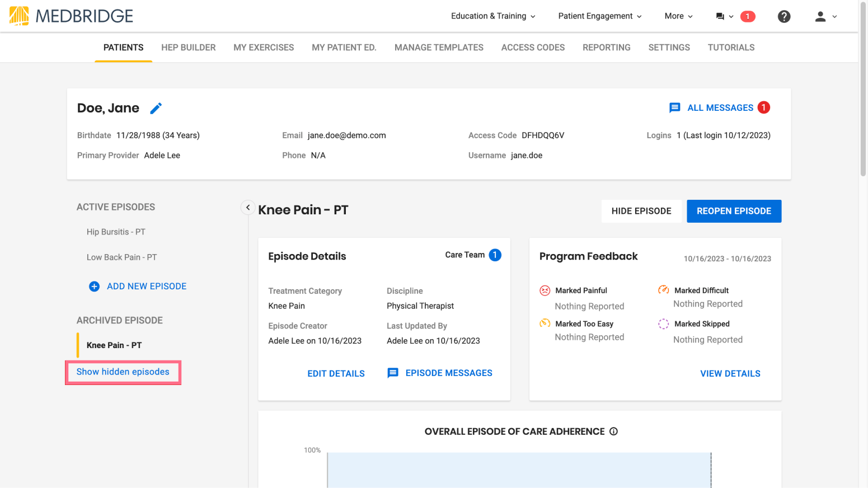Go to the Access Codes tab
Viewport: 868px width, 488px height.
(x=533, y=48)
